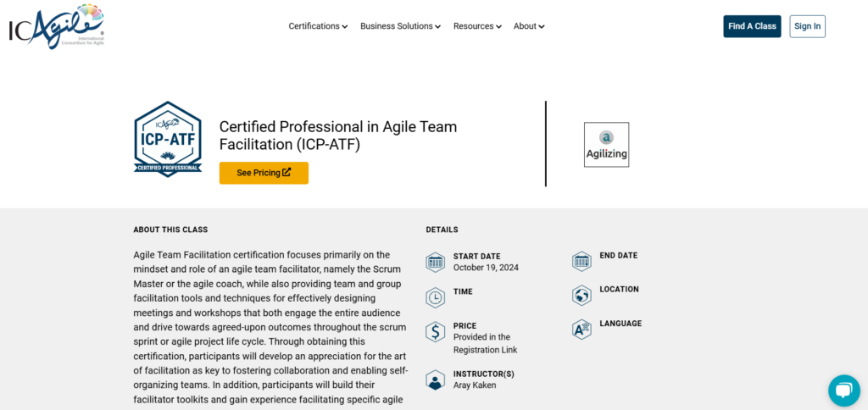Click the ICAgile logo
868x410 pixels.
(57, 26)
